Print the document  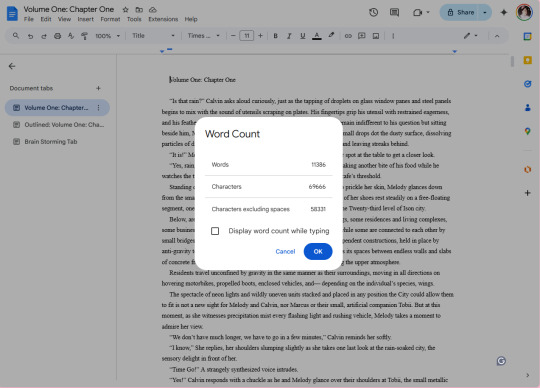(x=58, y=36)
